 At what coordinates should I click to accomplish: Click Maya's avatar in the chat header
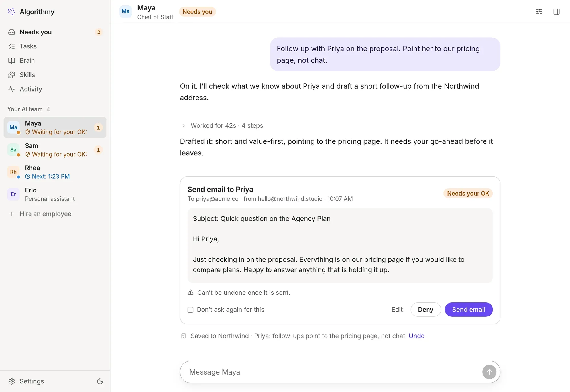pyautogui.click(x=125, y=11)
